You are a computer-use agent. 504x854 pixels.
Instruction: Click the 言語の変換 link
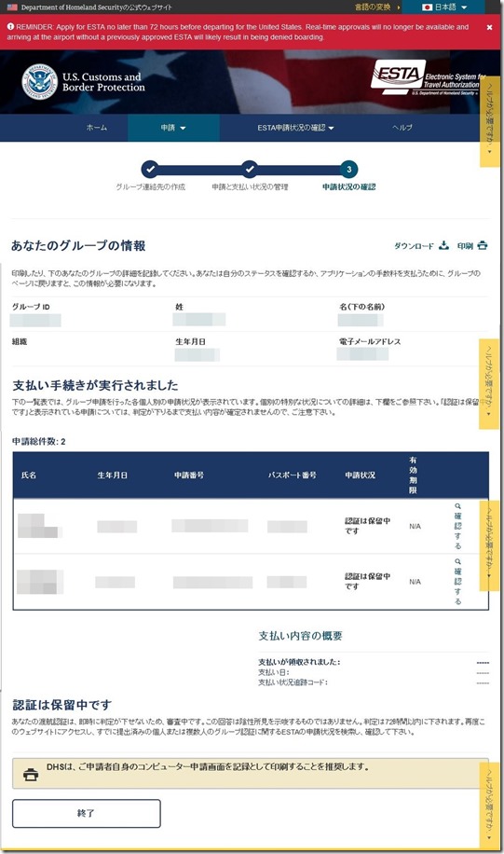click(373, 7)
